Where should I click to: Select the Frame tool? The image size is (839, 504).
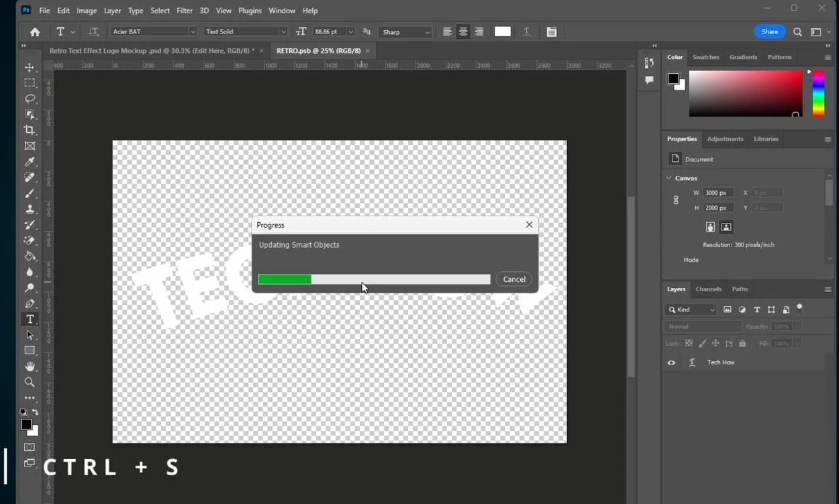30,146
